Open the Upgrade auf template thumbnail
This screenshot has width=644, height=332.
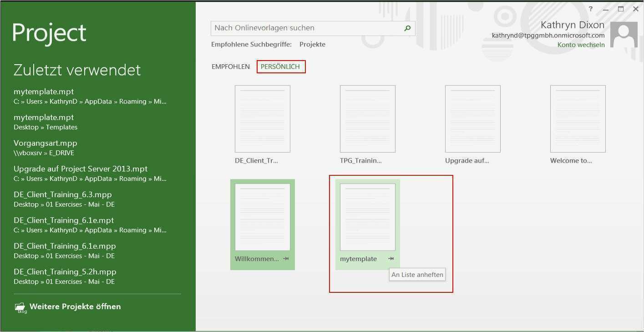pos(473,118)
